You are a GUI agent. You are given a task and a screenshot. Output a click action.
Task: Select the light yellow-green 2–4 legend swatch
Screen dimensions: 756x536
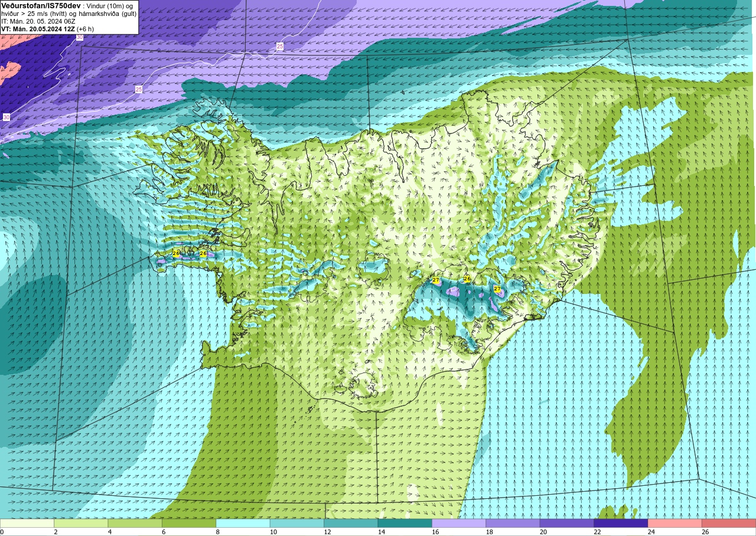[x=81, y=523]
